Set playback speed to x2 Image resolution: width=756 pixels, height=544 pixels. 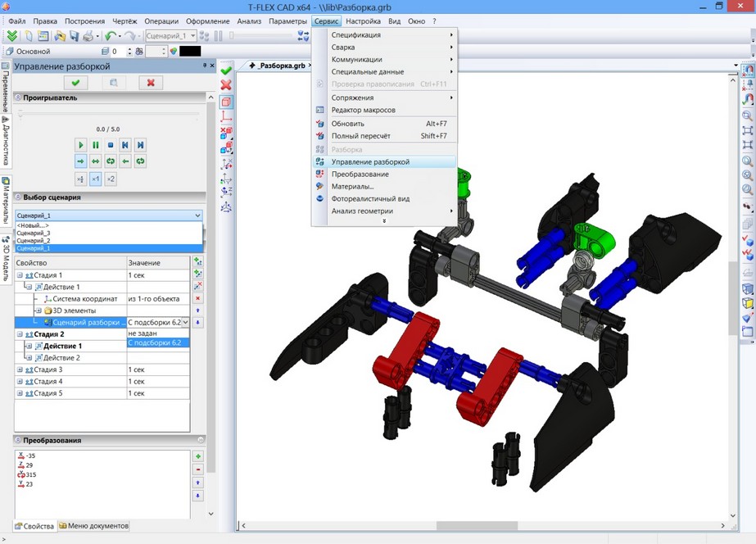tap(111, 179)
